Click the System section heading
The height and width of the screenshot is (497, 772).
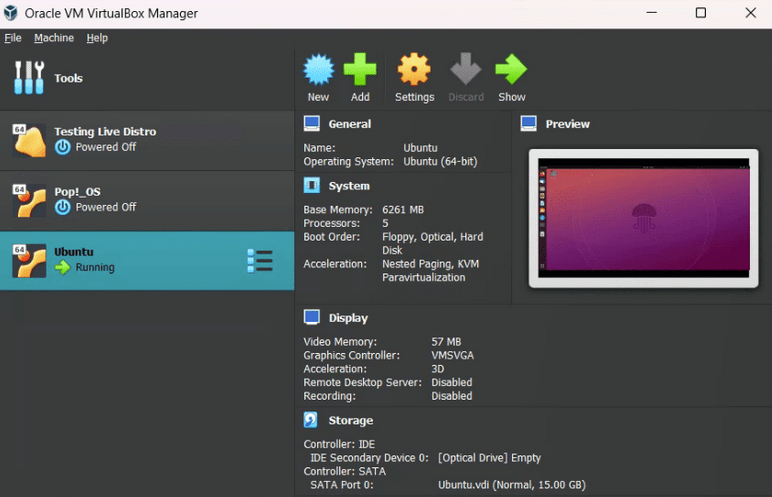tap(349, 186)
